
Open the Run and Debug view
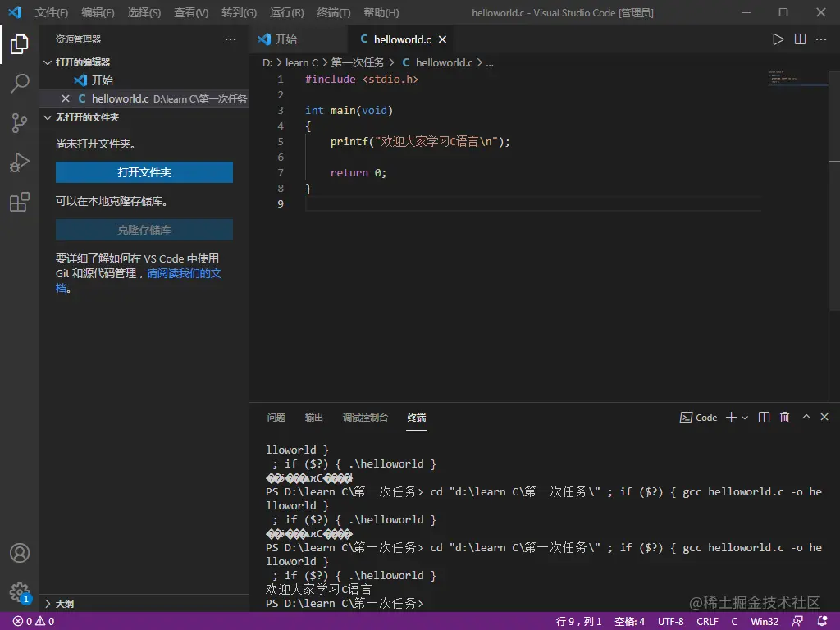click(20, 162)
